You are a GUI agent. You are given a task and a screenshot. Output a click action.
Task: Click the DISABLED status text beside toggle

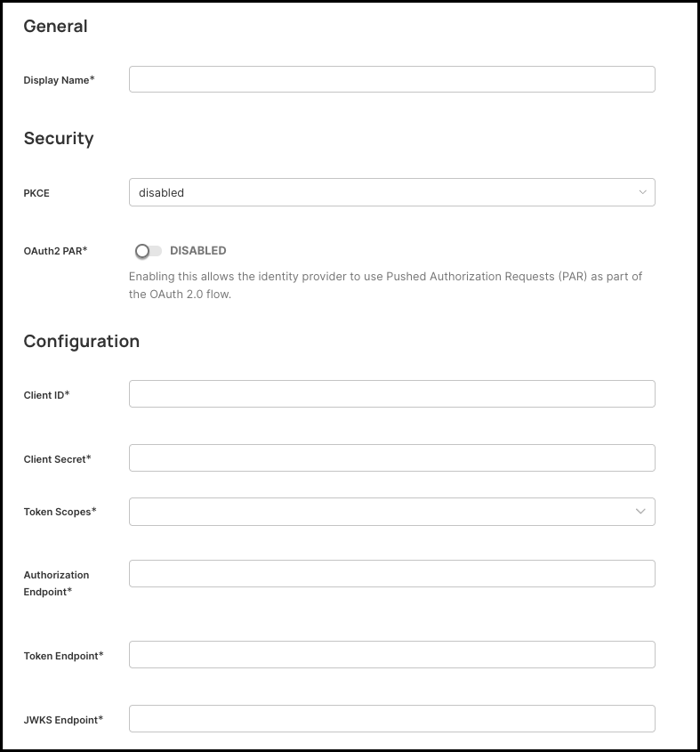(x=197, y=251)
